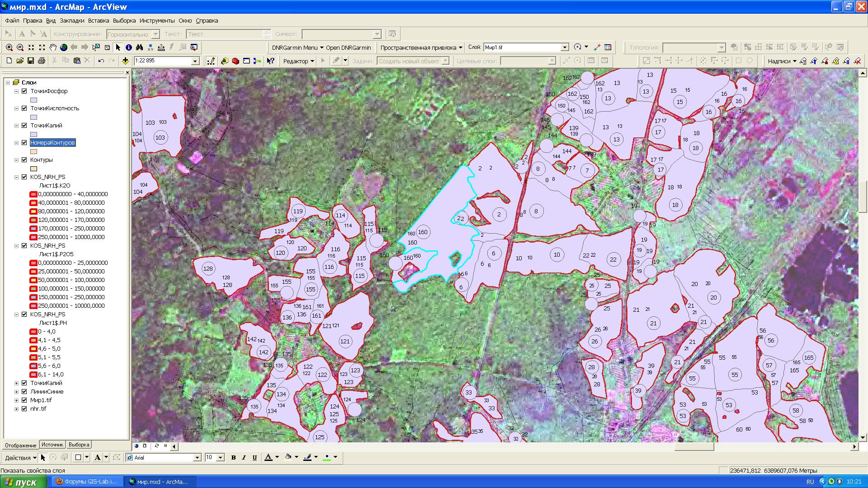Open the Вставка menu

point(99,21)
